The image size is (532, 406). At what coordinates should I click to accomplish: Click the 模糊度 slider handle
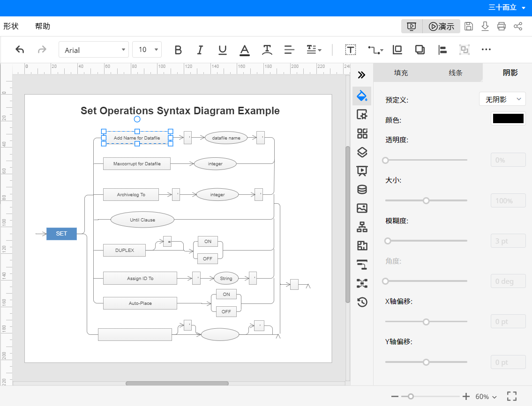[x=388, y=241]
